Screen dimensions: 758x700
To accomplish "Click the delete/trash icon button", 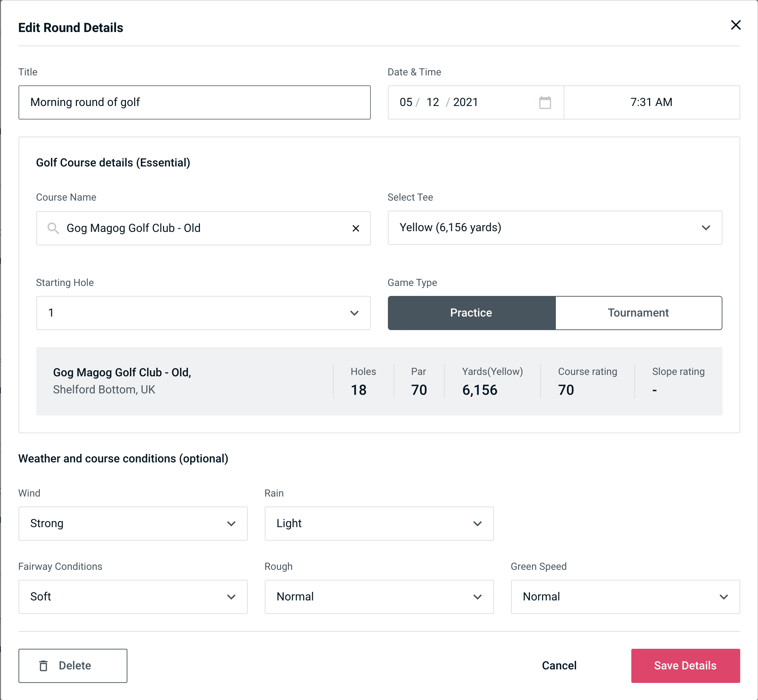I will (x=44, y=665).
